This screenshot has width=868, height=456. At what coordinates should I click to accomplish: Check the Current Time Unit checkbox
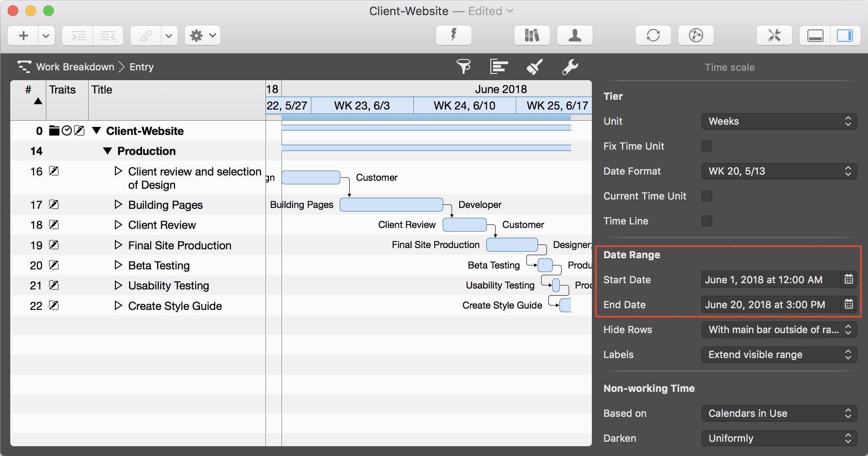pos(707,196)
